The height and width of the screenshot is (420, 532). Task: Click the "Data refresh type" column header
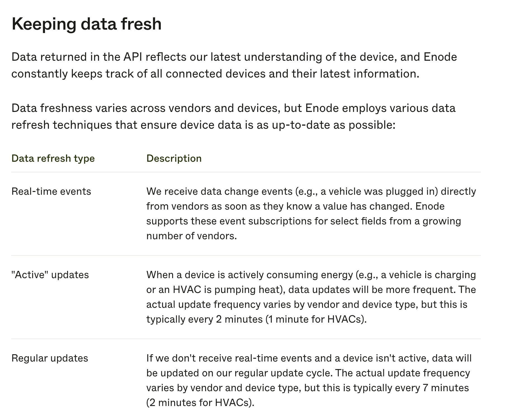point(53,158)
